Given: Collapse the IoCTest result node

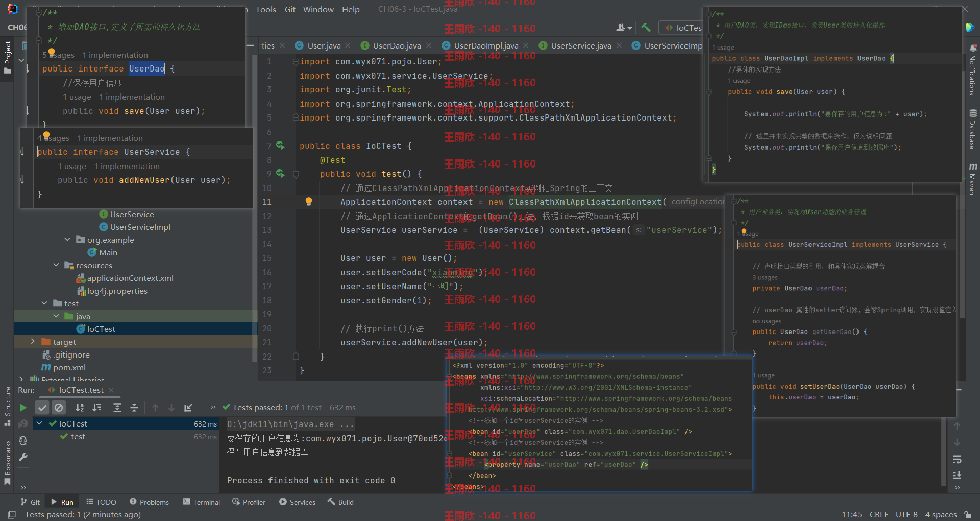Looking at the screenshot, I should pyautogui.click(x=39, y=423).
